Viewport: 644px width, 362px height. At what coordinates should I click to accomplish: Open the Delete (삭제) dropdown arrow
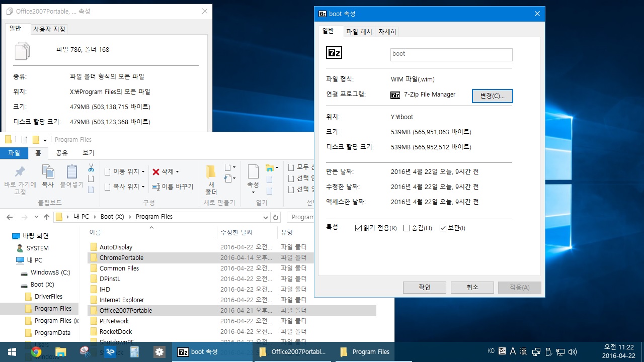(177, 172)
